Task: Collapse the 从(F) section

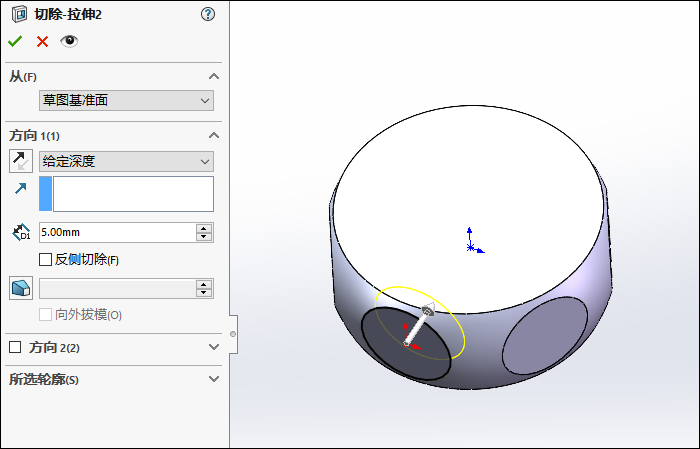Action: click(x=214, y=76)
